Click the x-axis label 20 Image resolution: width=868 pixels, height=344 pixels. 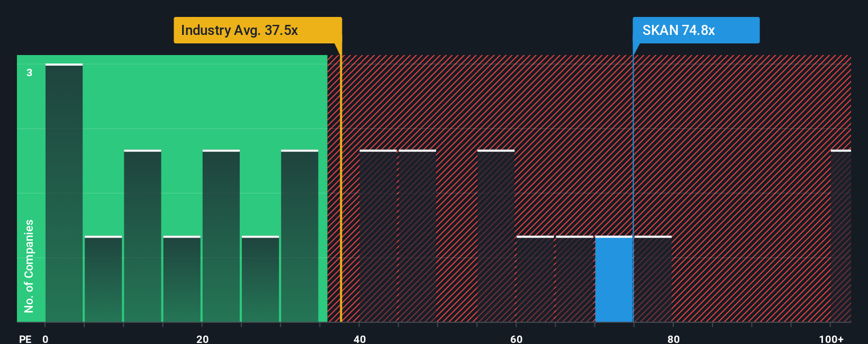(202, 339)
